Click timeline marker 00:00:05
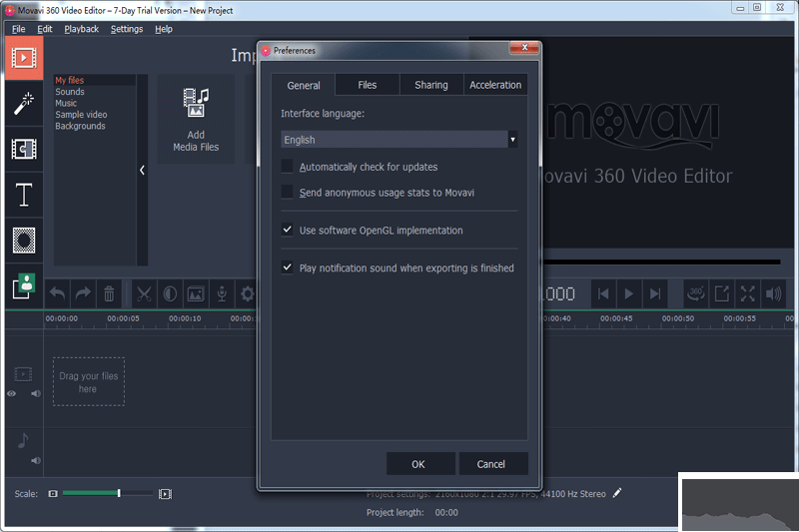The width and height of the screenshot is (799, 532). coord(123,318)
